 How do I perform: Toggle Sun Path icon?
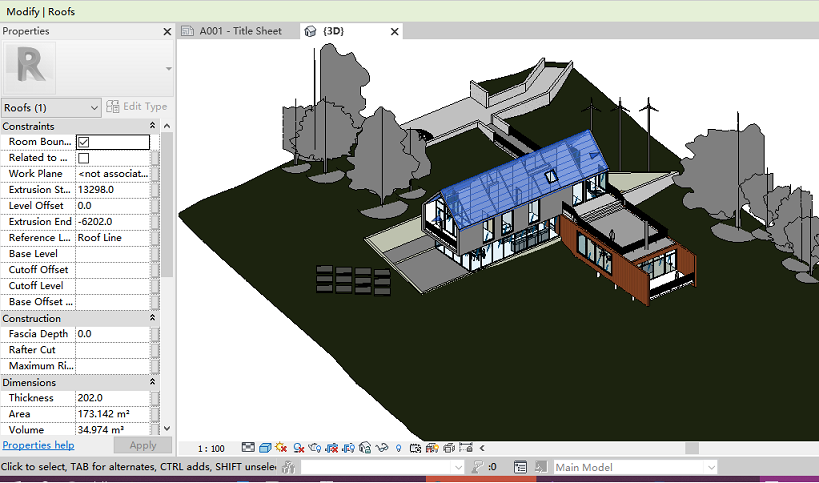[x=282, y=448]
